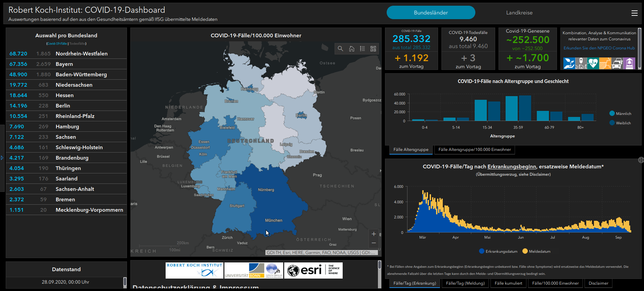Open the map search tool
The image size is (644, 291).
click(x=340, y=49)
